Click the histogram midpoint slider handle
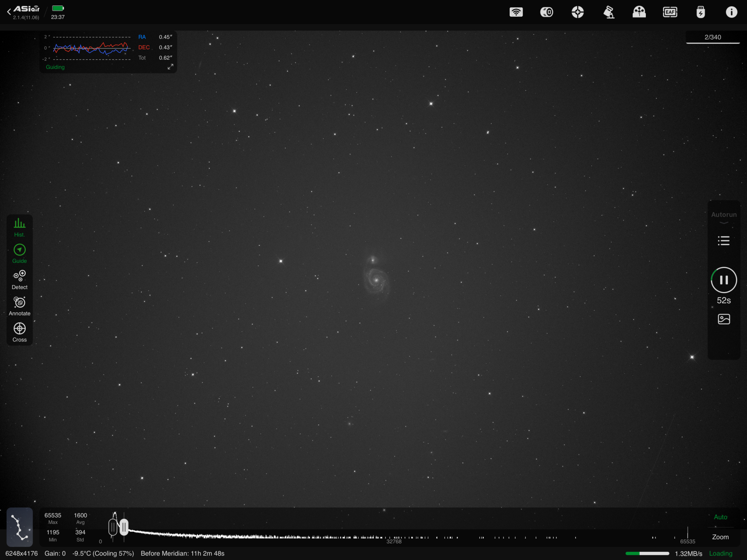747x560 pixels. coord(124,527)
